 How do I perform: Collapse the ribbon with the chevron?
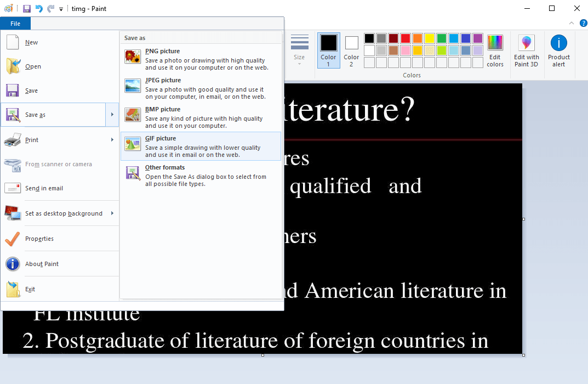(x=572, y=23)
